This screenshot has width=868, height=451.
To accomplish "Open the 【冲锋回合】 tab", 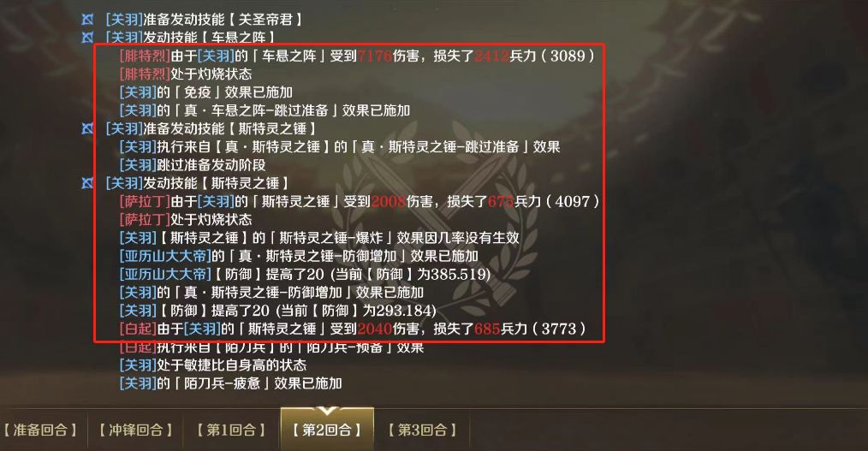I will [136, 430].
